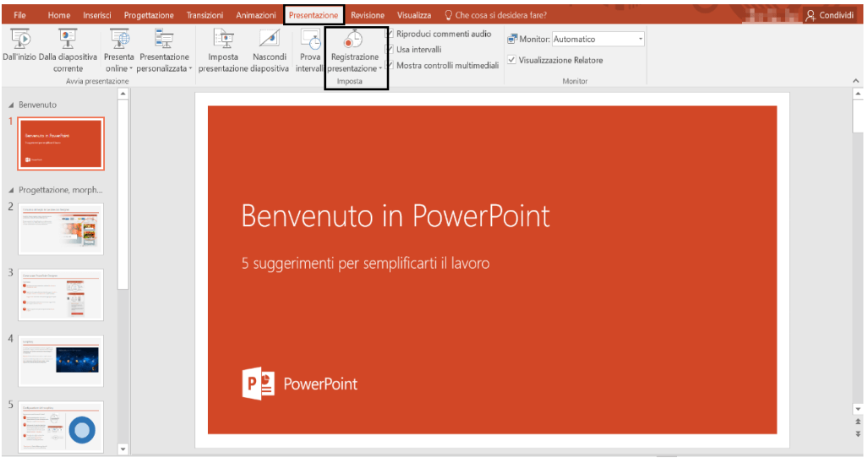
Task: Click the main editor scroll-up arrow
Action: pyautogui.click(x=858, y=94)
